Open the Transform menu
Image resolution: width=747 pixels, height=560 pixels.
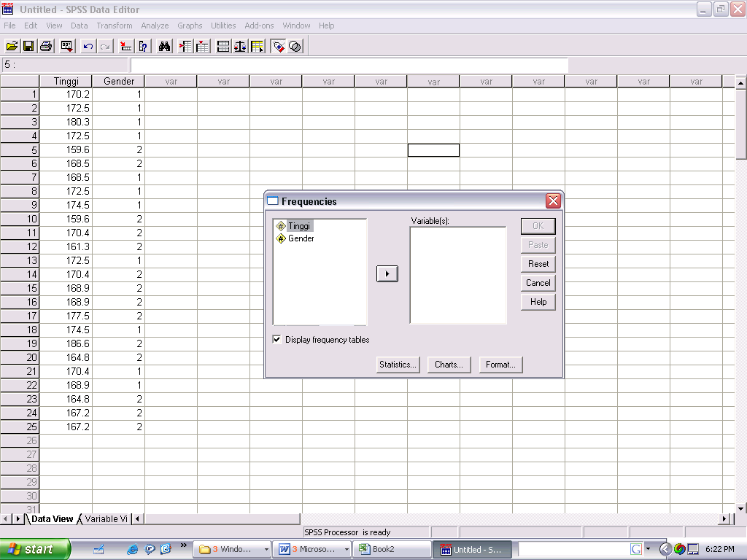pos(115,26)
